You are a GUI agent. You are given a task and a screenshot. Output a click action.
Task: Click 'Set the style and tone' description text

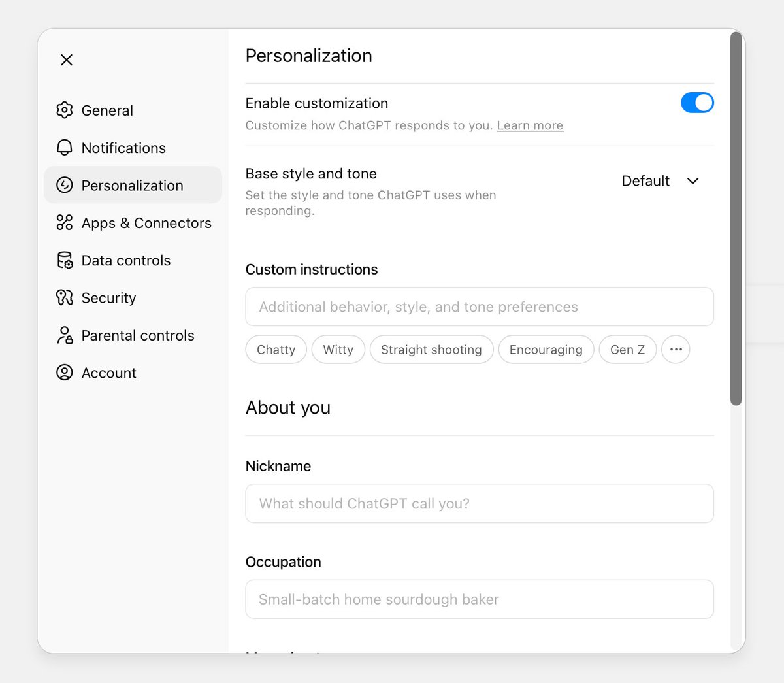pos(370,203)
